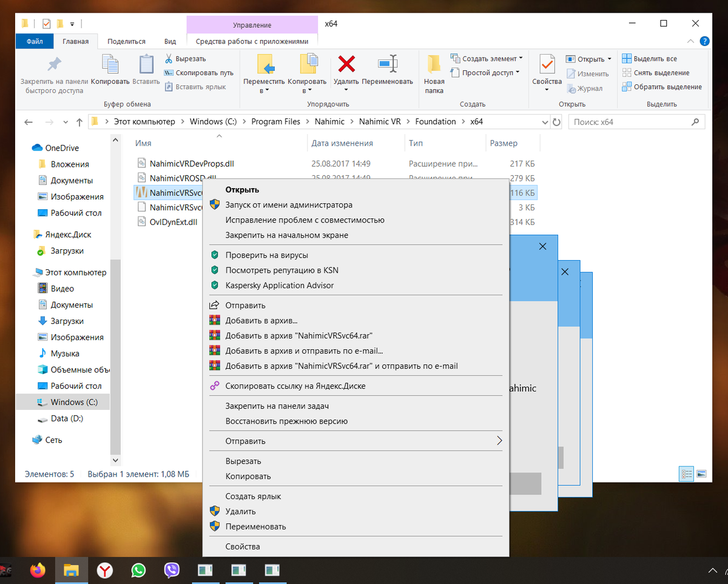Click the Help question mark icon
The height and width of the screenshot is (584, 728).
[x=704, y=42]
